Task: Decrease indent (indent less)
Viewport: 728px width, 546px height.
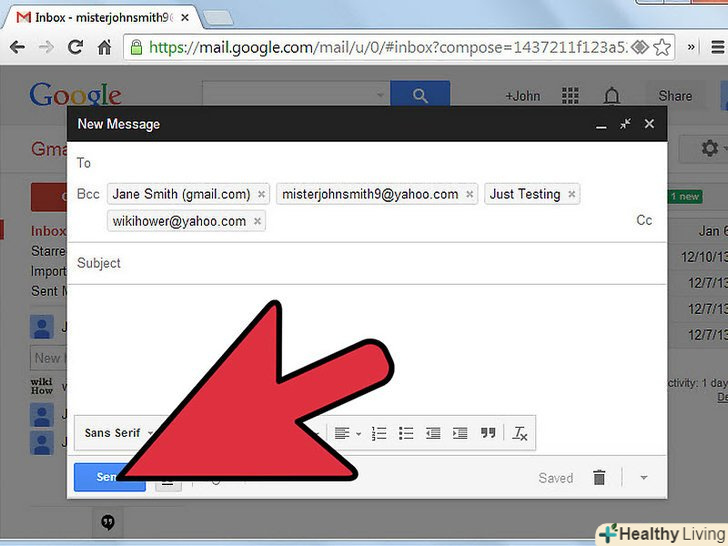Action: pos(433,434)
